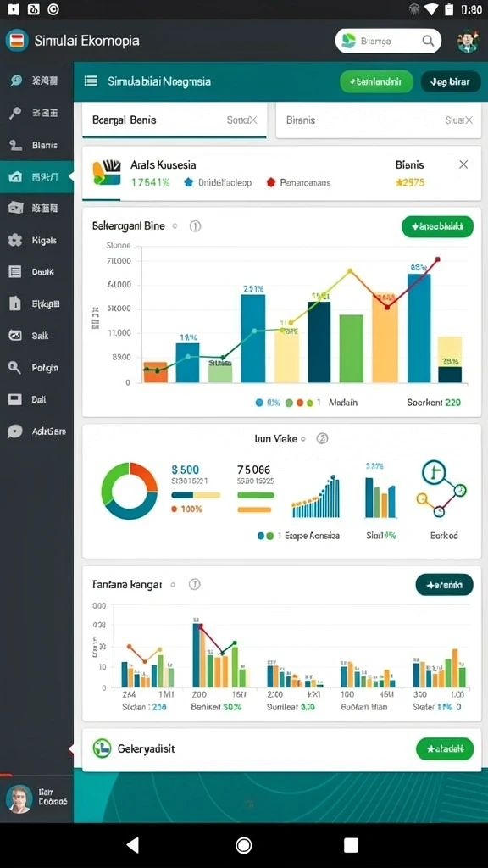
Task: Select the Blanis person icon in sidebar
Action: point(15,145)
